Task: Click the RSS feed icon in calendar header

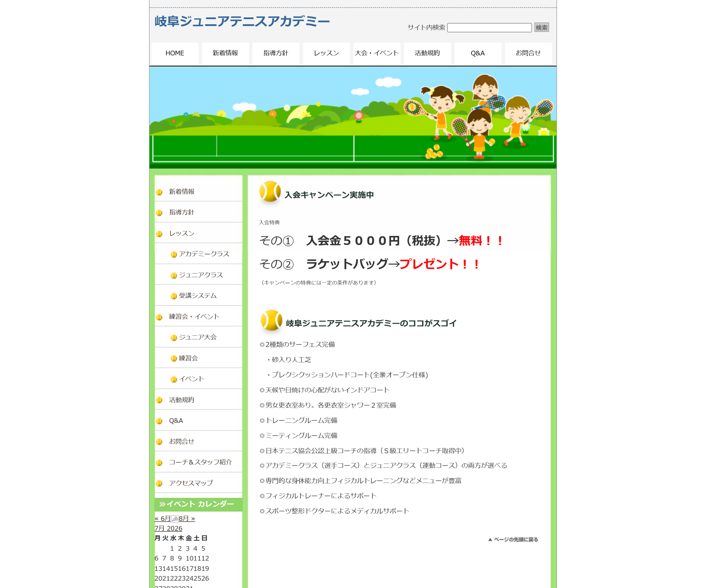Action: [x=175, y=519]
